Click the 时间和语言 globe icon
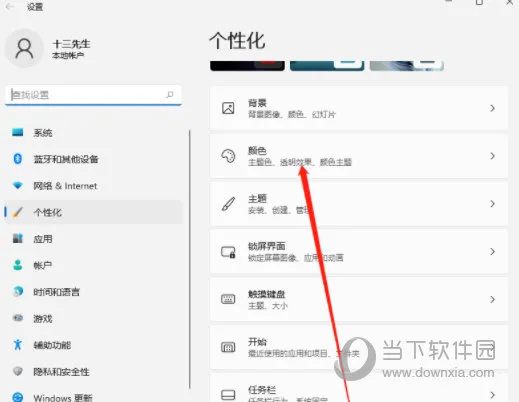Viewport: 519px width, 402px height. pyautogui.click(x=18, y=292)
